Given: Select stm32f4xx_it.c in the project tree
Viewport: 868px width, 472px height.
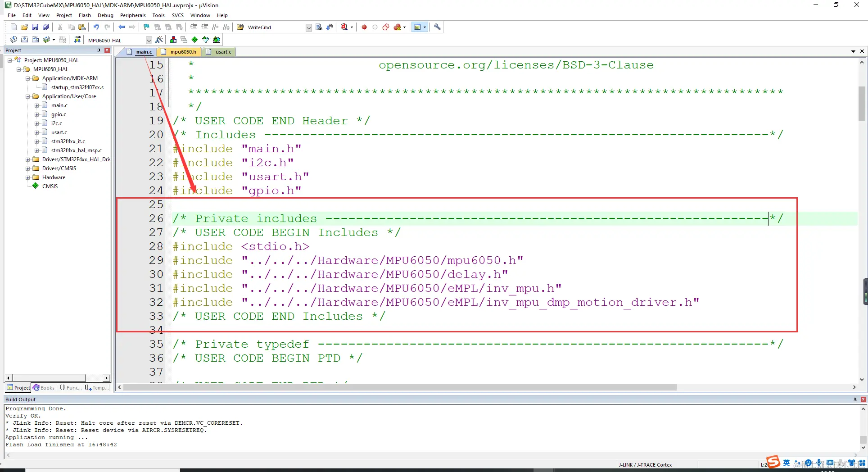Looking at the screenshot, I should 68,141.
